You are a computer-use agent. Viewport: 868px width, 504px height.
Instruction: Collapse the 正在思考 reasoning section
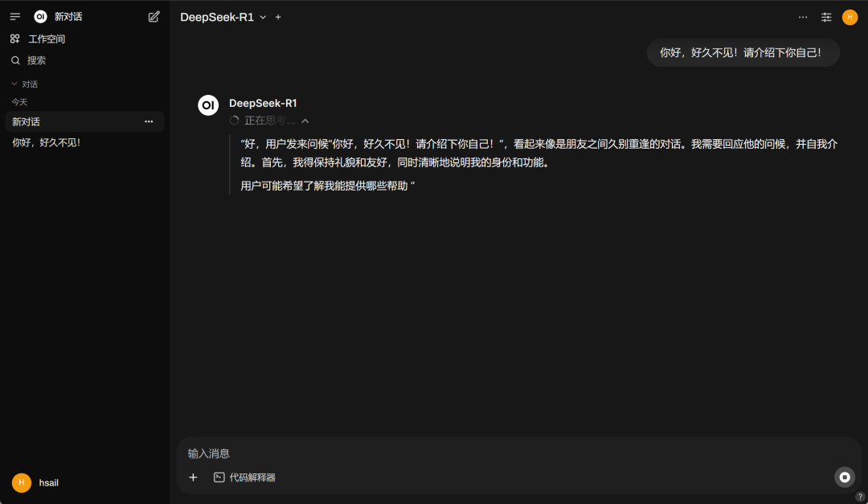tap(305, 120)
